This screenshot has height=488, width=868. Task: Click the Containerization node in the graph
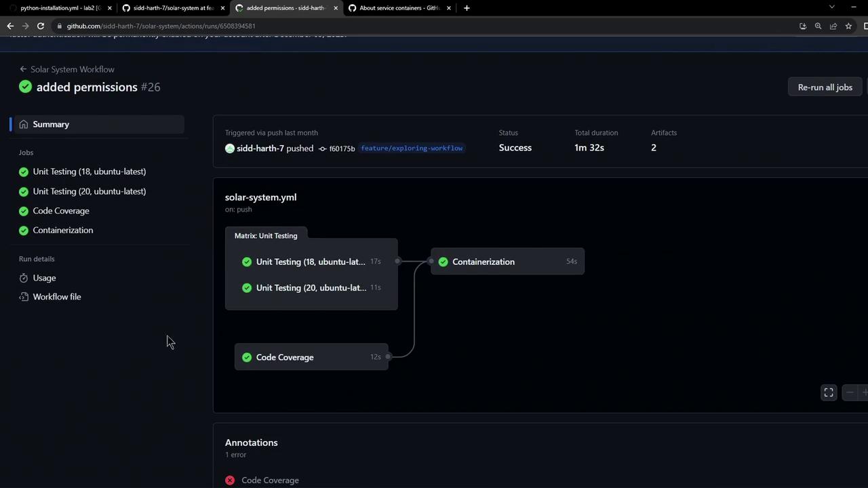click(x=483, y=262)
